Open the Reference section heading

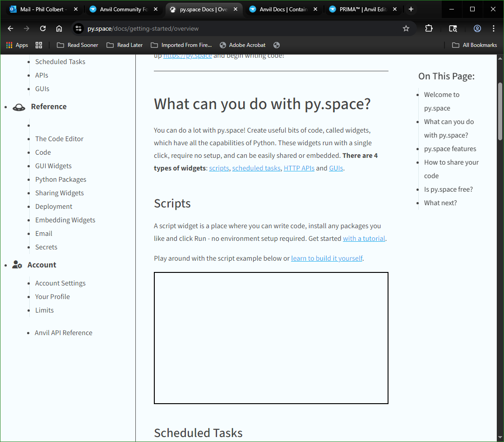49,106
